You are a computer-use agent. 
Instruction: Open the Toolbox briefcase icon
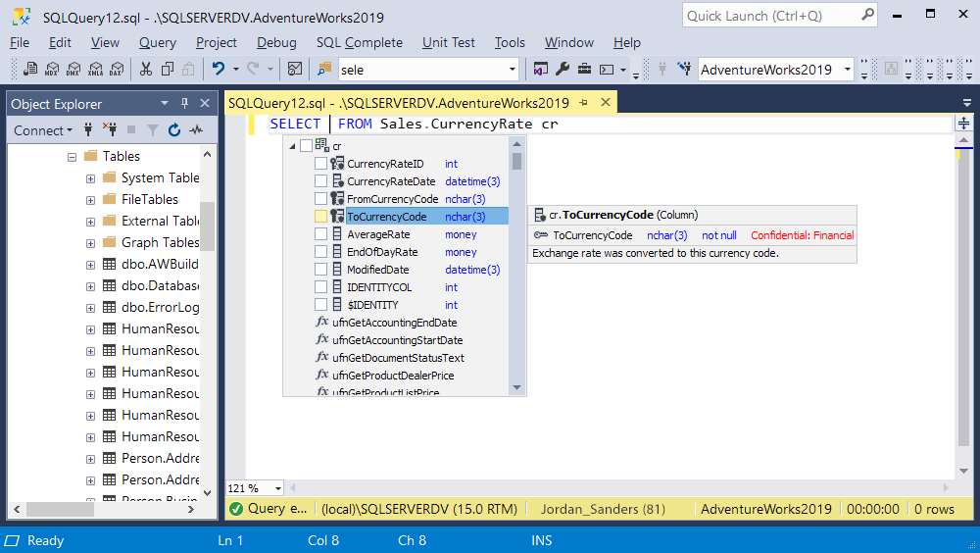(x=584, y=69)
